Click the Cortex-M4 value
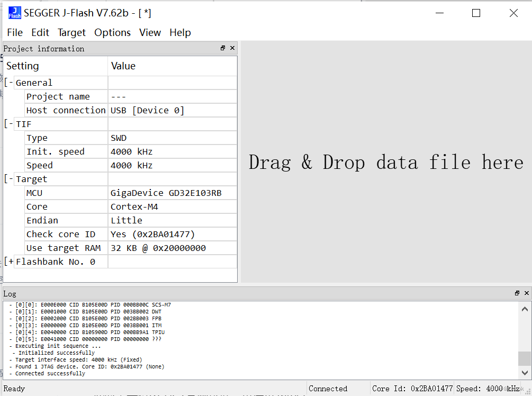The width and height of the screenshot is (532, 396). coord(173,206)
